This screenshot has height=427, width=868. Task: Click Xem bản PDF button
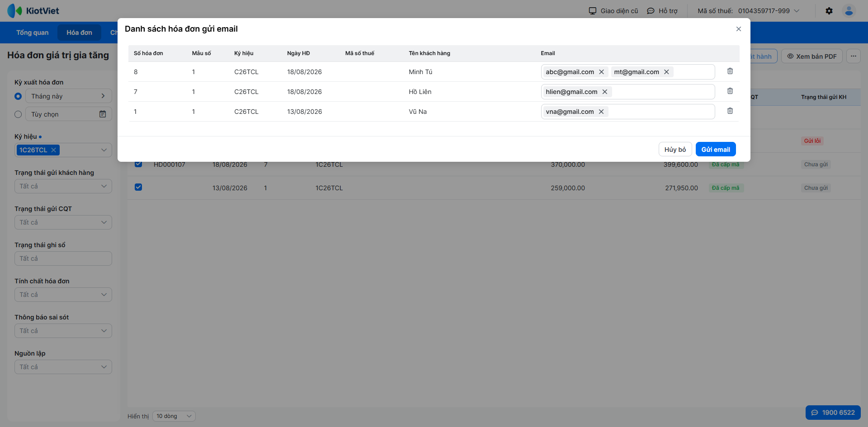coord(812,56)
